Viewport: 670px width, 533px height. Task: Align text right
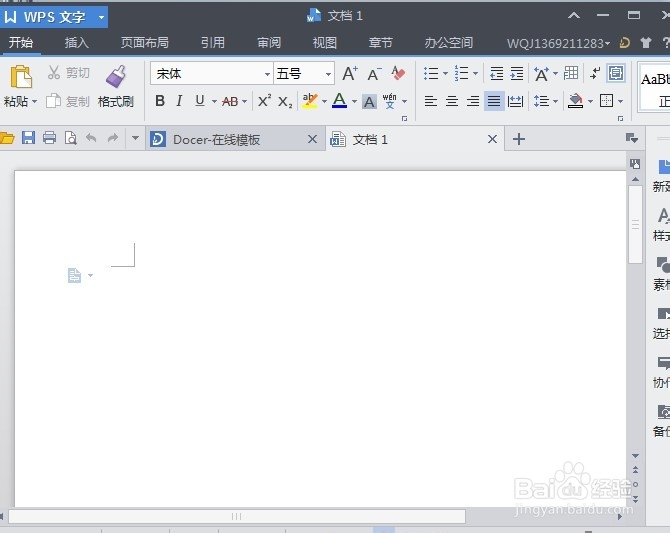473,101
